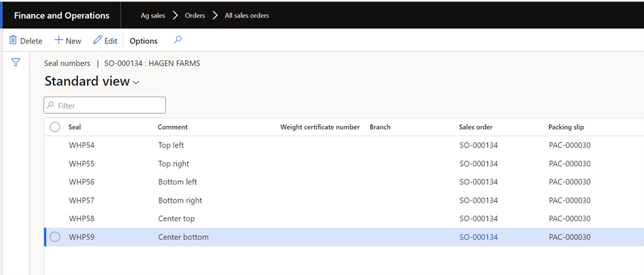The image size is (644, 275).
Task: Select the WHP55 seal cell
Action: pos(82,164)
